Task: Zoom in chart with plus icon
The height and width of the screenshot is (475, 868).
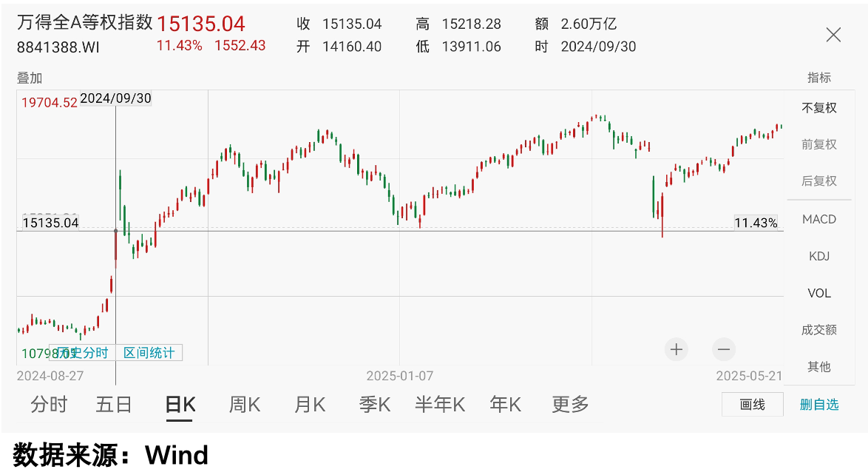Action: 676,349
